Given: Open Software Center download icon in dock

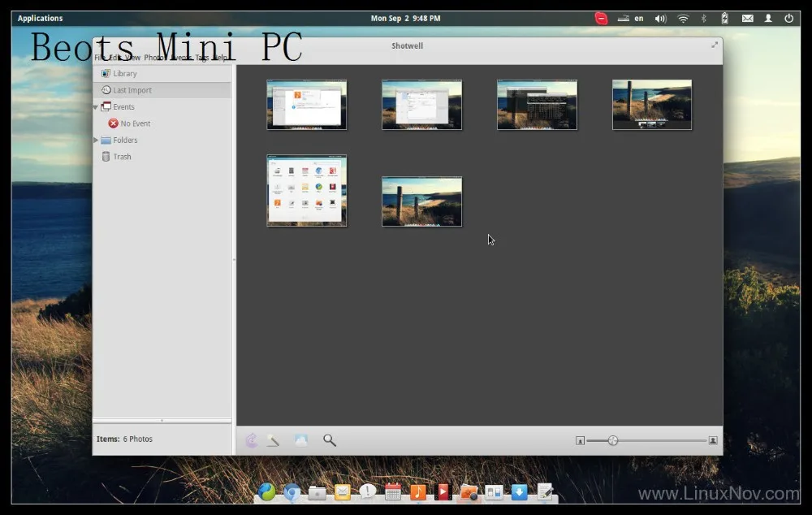Looking at the screenshot, I should pyautogui.click(x=520, y=491).
